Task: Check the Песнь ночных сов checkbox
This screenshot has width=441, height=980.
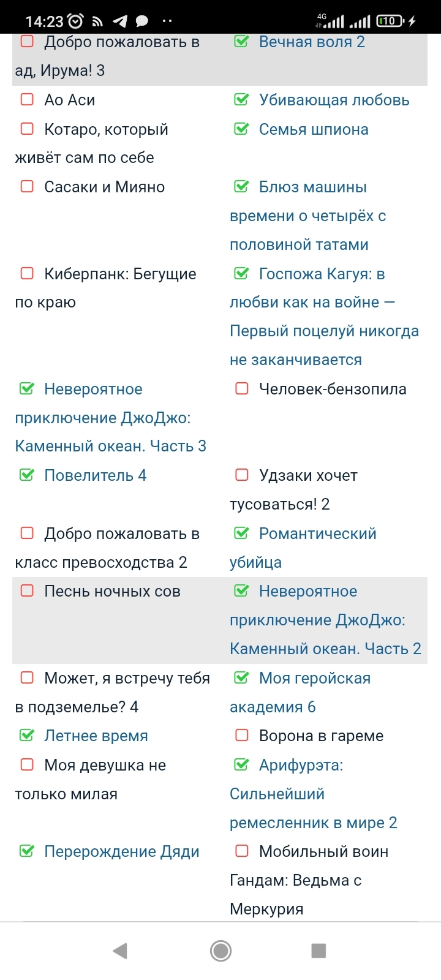Action: [x=27, y=591]
